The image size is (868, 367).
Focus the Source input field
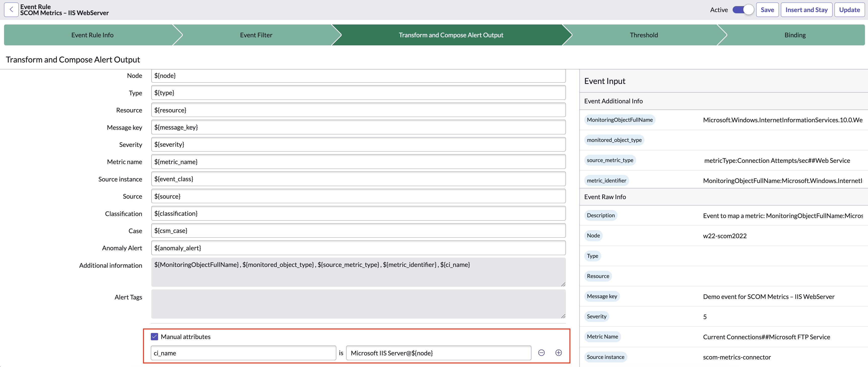358,196
